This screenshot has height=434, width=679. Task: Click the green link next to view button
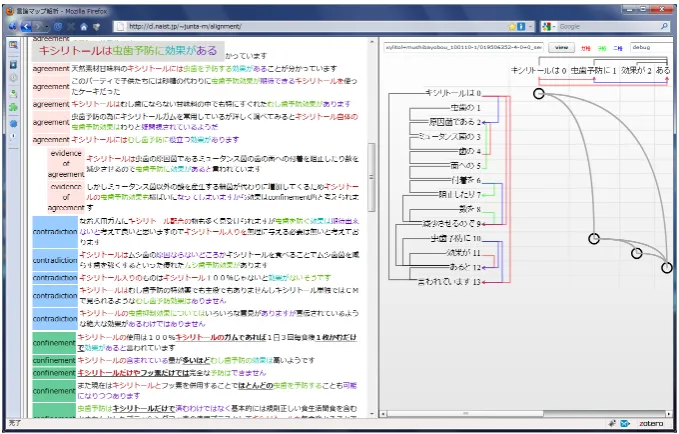(602, 48)
